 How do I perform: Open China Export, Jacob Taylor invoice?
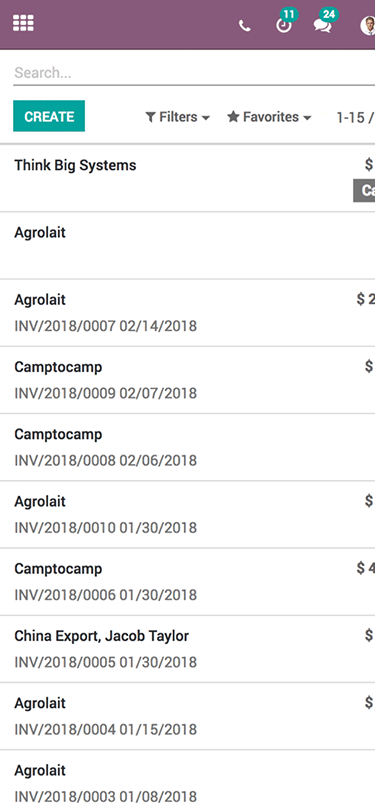(x=188, y=649)
